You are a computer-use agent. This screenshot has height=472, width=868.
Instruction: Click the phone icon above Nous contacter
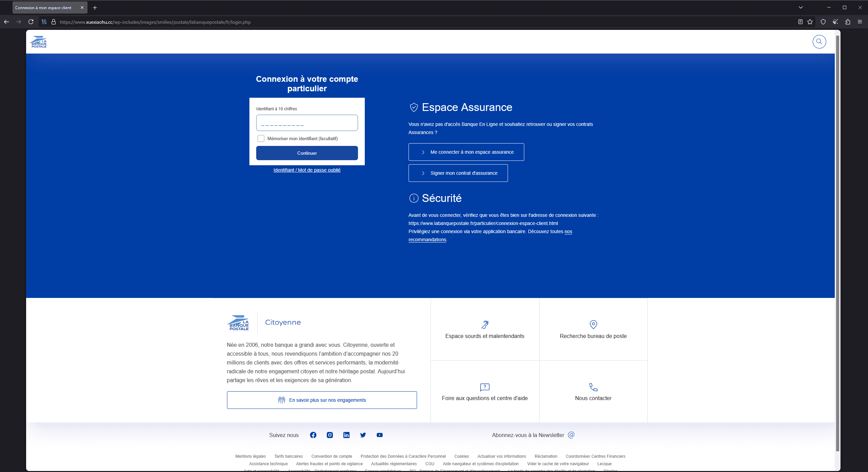[592, 387]
